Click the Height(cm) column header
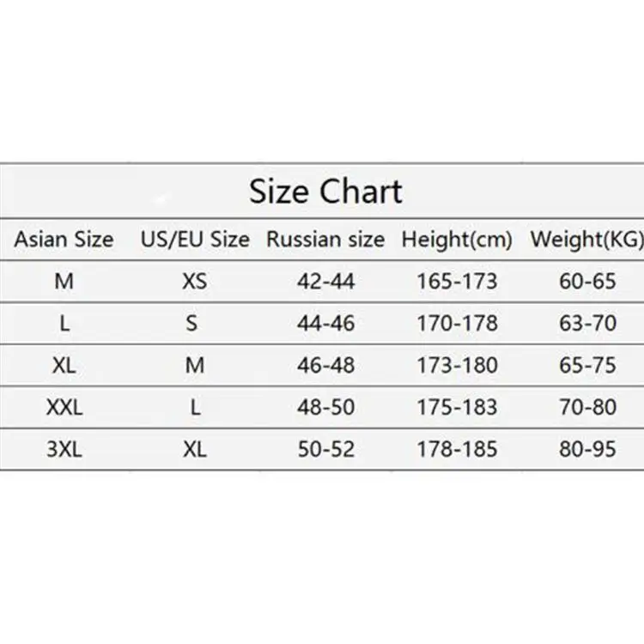 [457, 240]
